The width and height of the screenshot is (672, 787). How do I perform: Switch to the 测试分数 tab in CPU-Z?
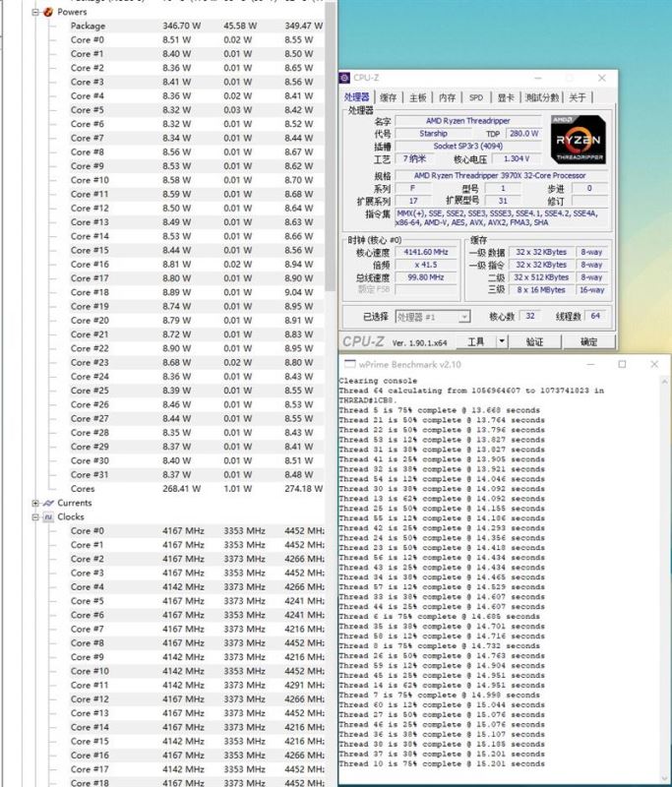tap(542, 97)
